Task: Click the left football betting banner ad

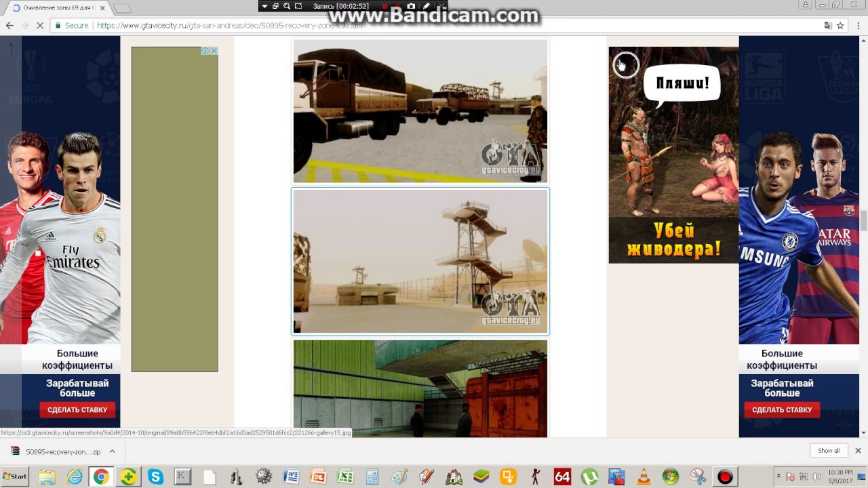Action: click(60, 237)
